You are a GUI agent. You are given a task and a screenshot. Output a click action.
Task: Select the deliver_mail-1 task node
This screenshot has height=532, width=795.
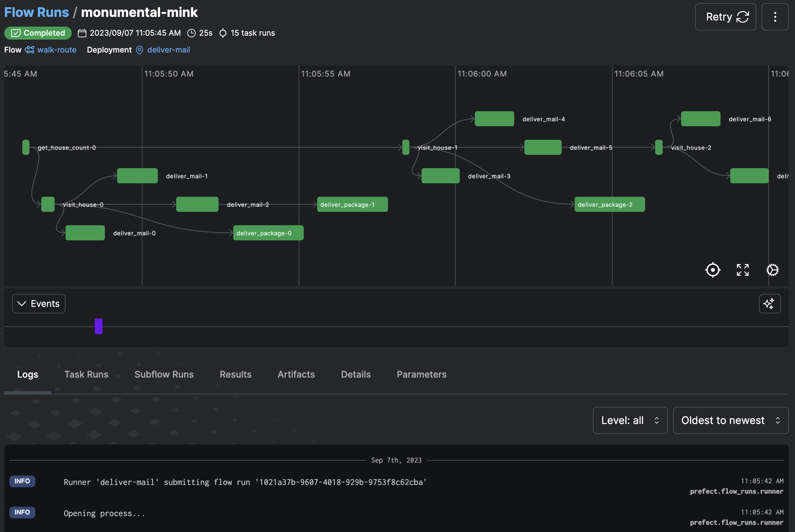(137, 176)
